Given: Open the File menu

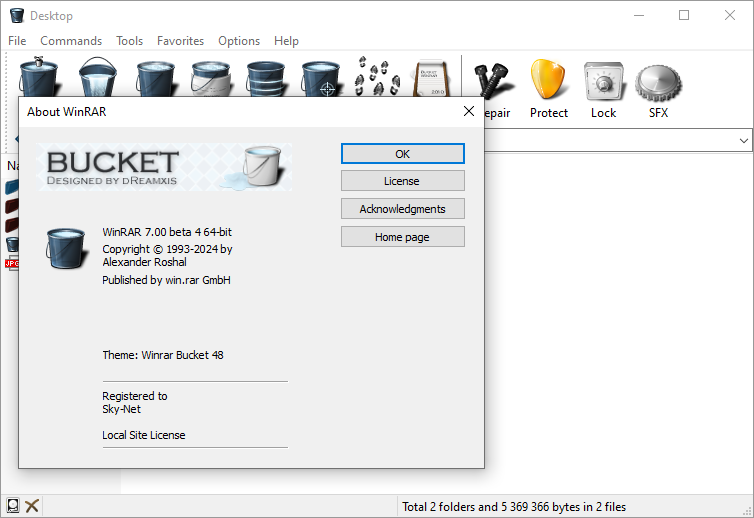Looking at the screenshot, I should pos(17,41).
